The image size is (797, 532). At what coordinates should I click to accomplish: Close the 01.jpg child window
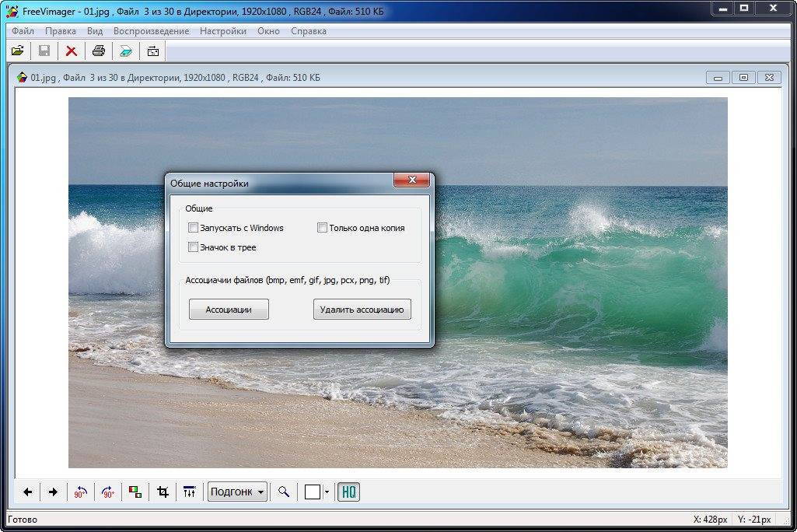point(769,78)
